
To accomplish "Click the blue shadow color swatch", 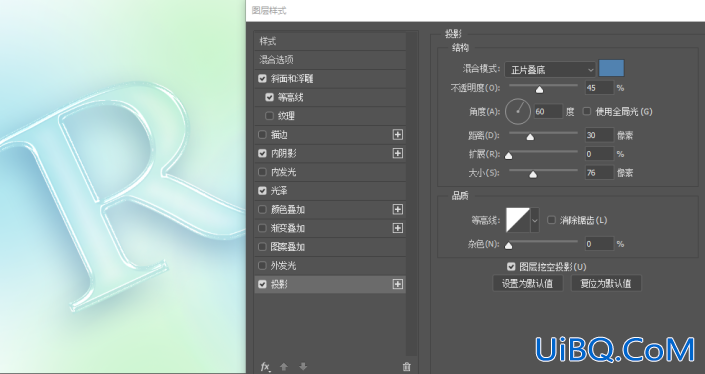I will 611,68.
